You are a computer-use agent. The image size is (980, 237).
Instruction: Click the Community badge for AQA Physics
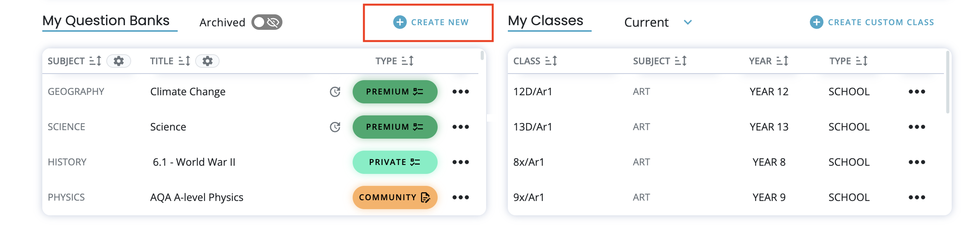tap(395, 197)
